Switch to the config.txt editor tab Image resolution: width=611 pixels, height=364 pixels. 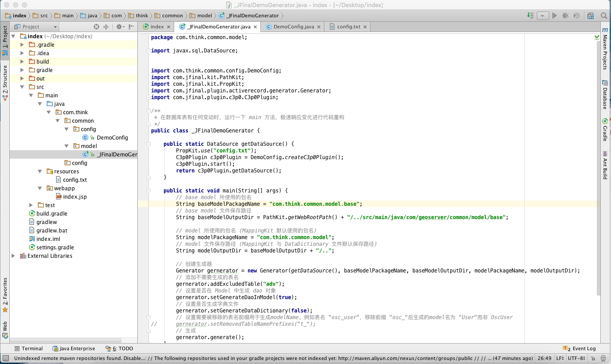pyautogui.click(x=348, y=27)
